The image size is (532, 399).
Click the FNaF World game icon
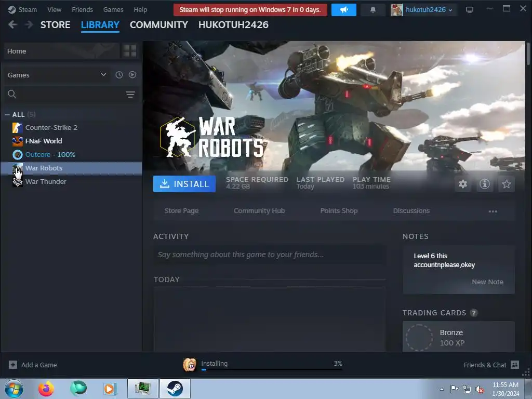[x=17, y=141]
